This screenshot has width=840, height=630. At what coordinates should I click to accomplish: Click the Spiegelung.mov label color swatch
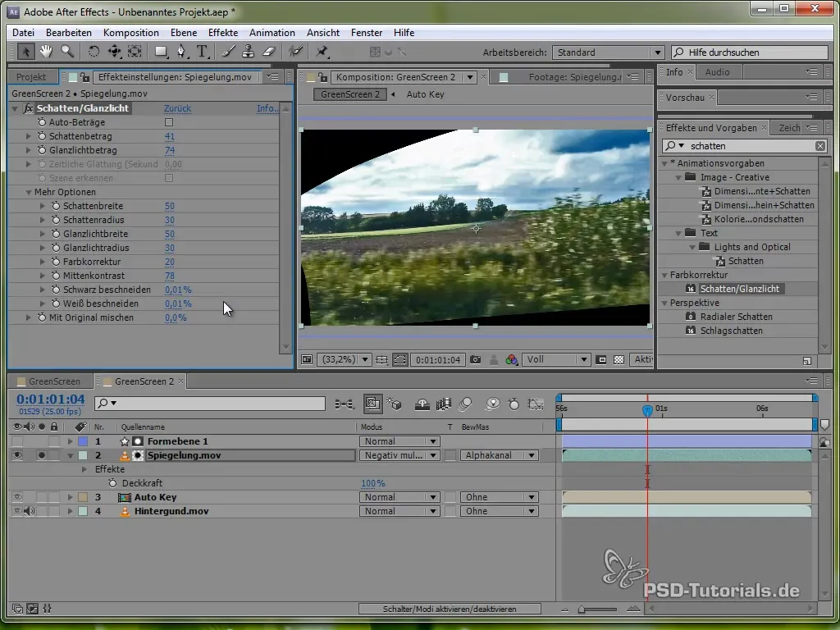point(83,455)
